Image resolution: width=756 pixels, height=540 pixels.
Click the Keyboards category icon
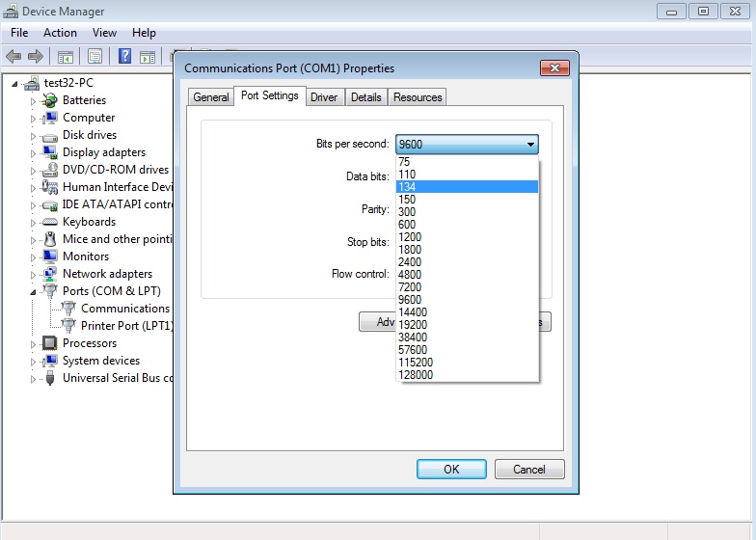tap(50, 222)
